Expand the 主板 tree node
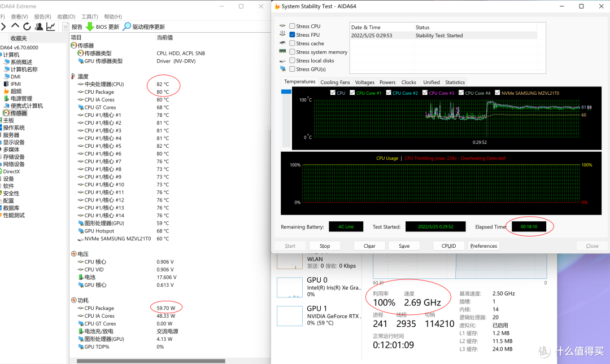Viewport: 610px width, 364px height. (8, 120)
